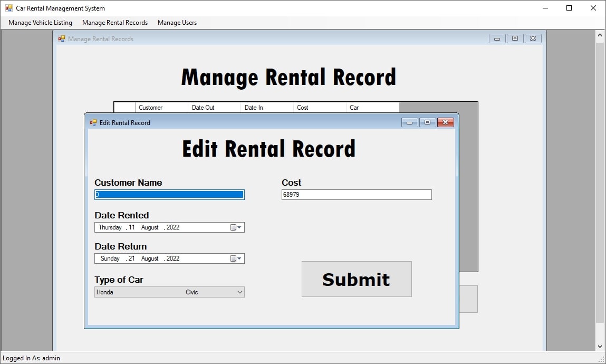Select weekday Sunday in Date Return field
The image size is (606, 364).
point(110,258)
